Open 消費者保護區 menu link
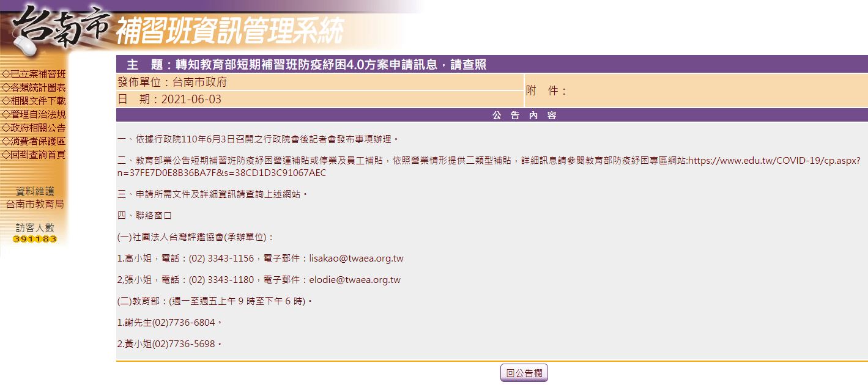This screenshot has height=385, width=868. pyautogui.click(x=34, y=142)
